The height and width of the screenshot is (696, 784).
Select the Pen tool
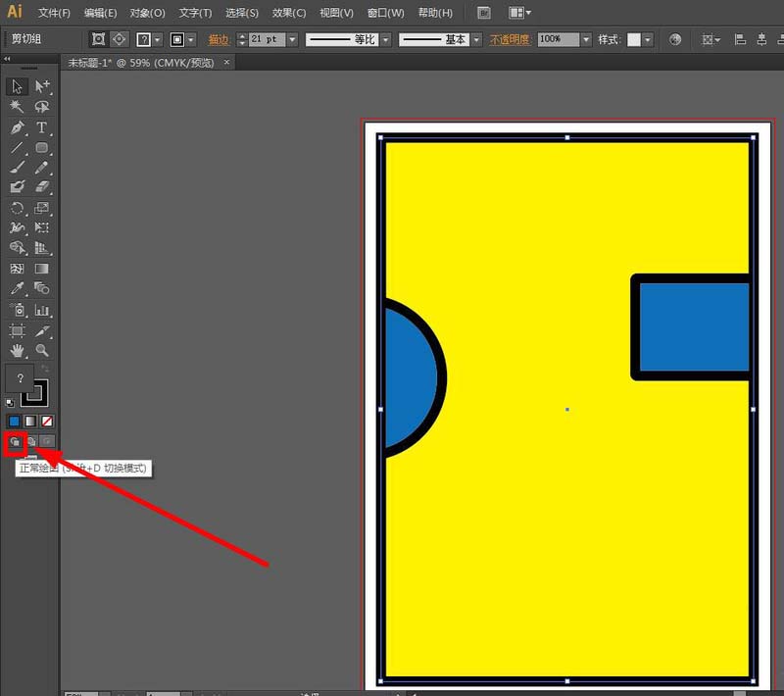click(17, 127)
